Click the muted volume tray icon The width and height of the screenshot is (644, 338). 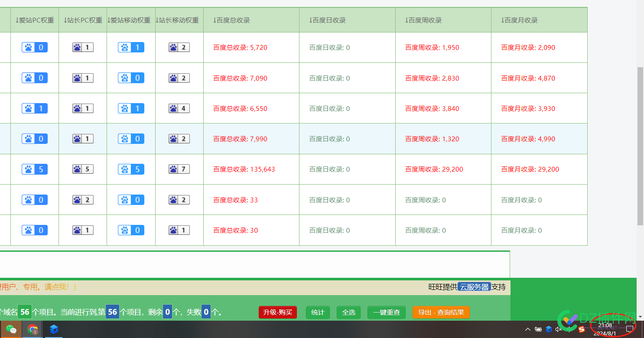[559, 329]
